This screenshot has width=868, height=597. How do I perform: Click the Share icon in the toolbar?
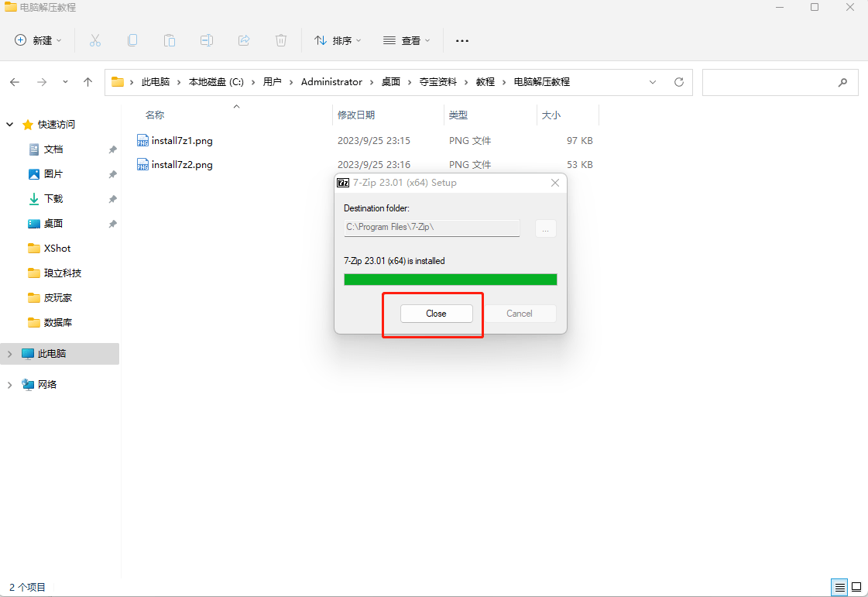click(x=243, y=40)
